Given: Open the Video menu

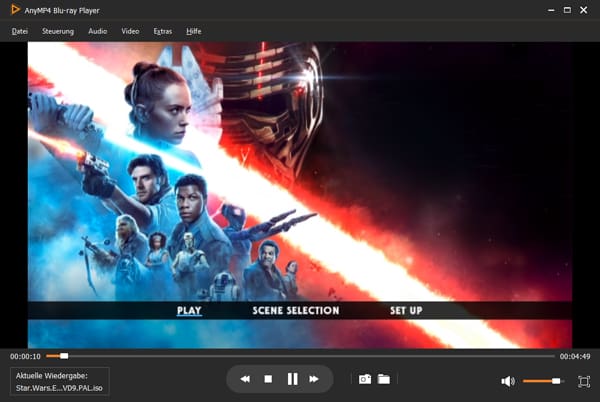Looking at the screenshot, I should pyautogui.click(x=130, y=31).
